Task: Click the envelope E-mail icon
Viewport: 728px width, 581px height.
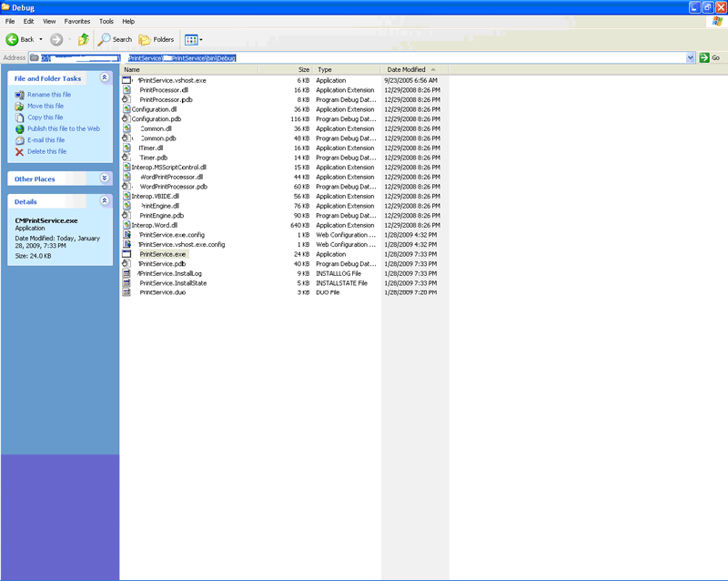Action: pos(19,140)
